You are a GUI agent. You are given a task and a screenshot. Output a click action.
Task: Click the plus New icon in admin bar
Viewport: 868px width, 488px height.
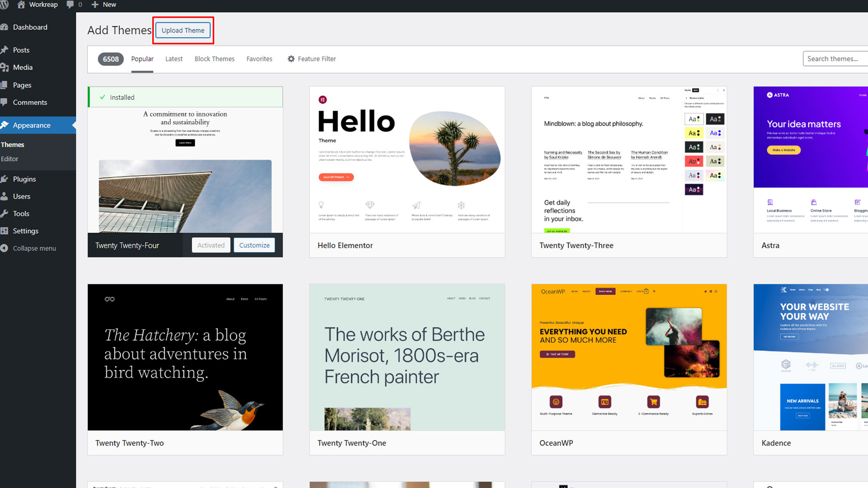95,5
